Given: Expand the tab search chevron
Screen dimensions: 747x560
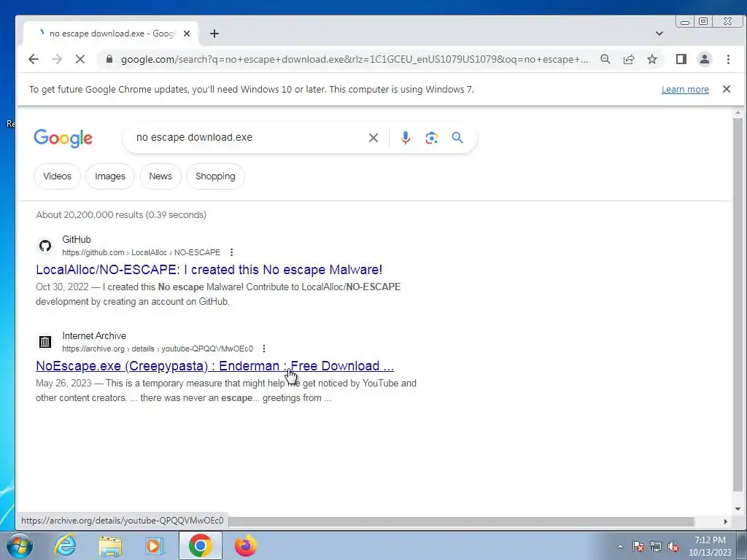Looking at the screenshot, I should [x=659, y=34].
